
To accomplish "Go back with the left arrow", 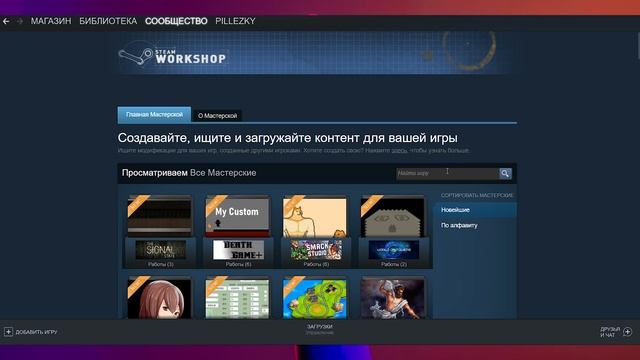I will coord(6,21).
